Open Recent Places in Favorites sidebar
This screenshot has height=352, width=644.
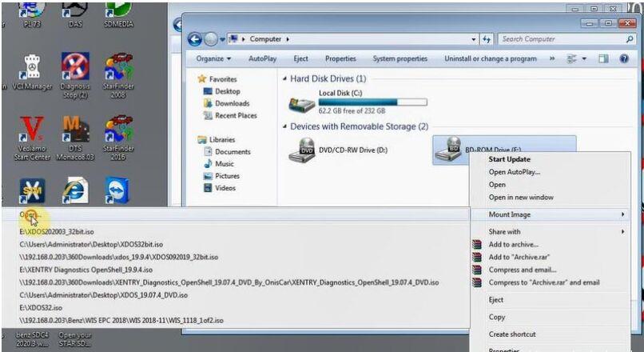236,116
